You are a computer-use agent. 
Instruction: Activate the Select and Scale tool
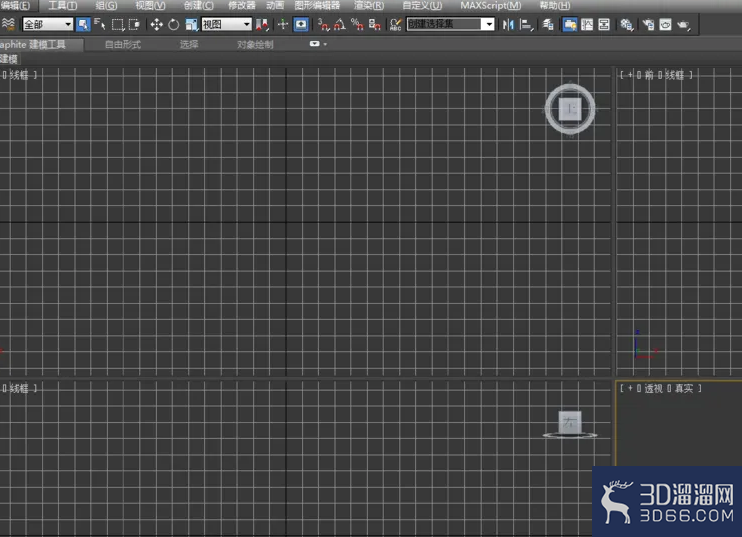point(191,24)
